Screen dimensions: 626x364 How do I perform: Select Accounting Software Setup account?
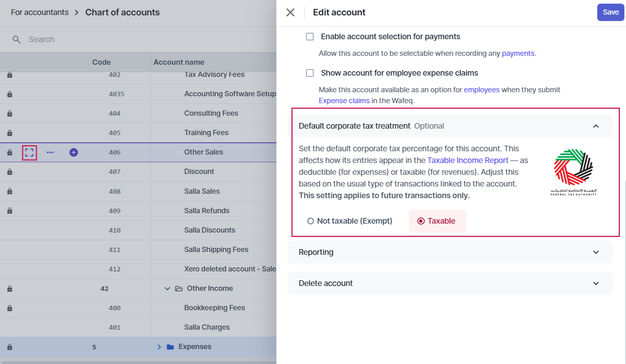(x=230, y=94)
